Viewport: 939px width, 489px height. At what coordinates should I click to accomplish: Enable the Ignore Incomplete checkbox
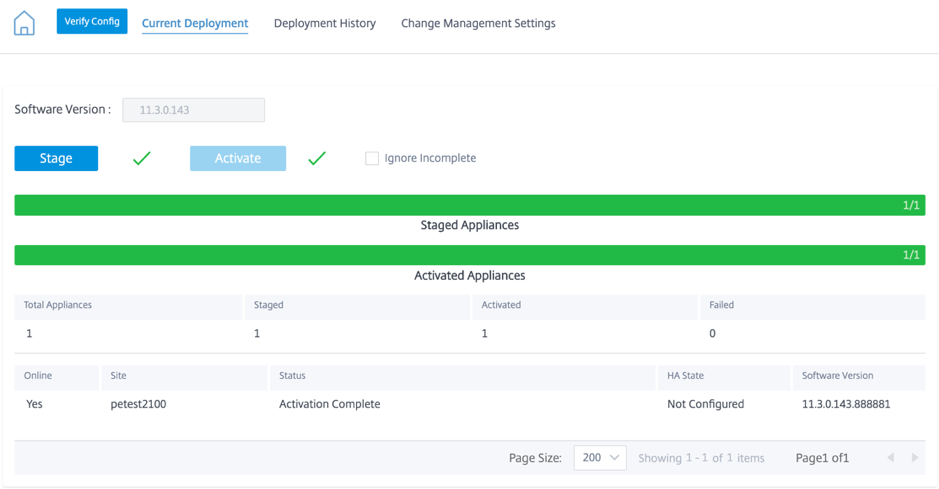tap(372, 158)
